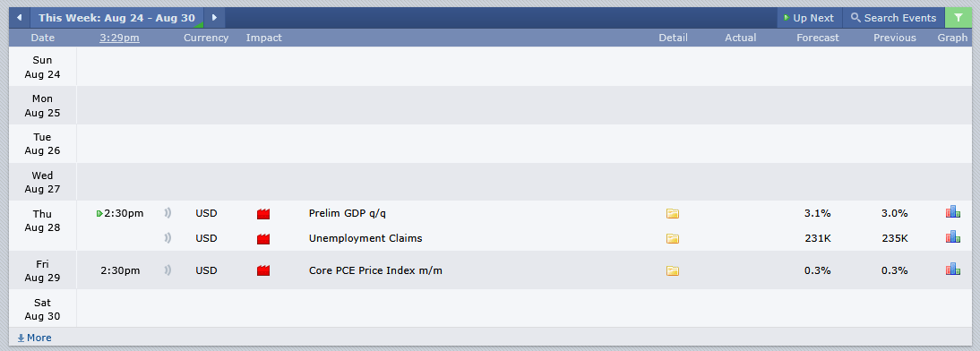Viewport: 980px width, 351px height.
Task: Change timezone via 3:29pm time link
Action: pos(119,38)
